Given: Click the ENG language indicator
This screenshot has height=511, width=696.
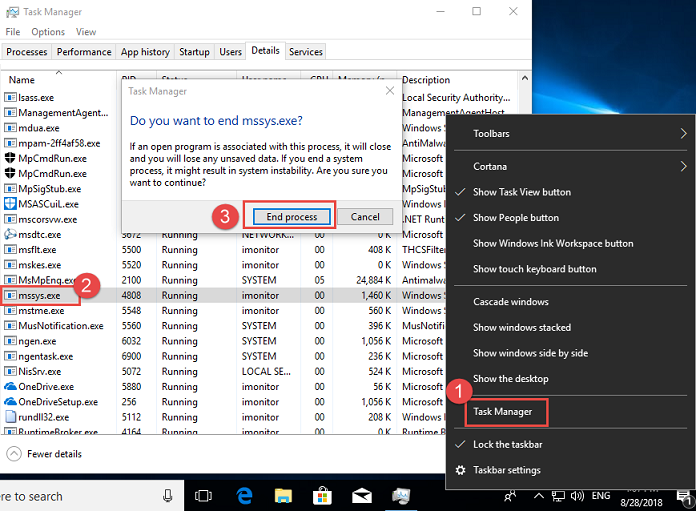Looking at the screenshot, I should point(601,496).
